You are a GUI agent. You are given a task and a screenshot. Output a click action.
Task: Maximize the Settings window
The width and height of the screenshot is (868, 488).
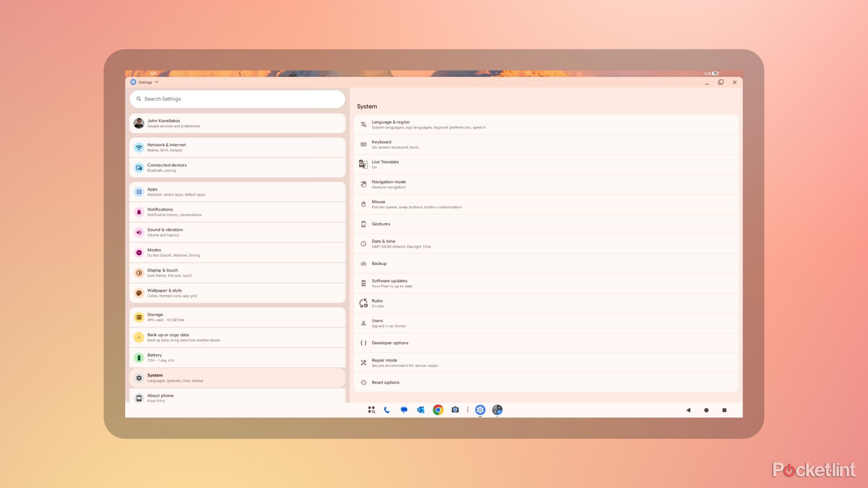pyautogui.click(x=721, y=82)
